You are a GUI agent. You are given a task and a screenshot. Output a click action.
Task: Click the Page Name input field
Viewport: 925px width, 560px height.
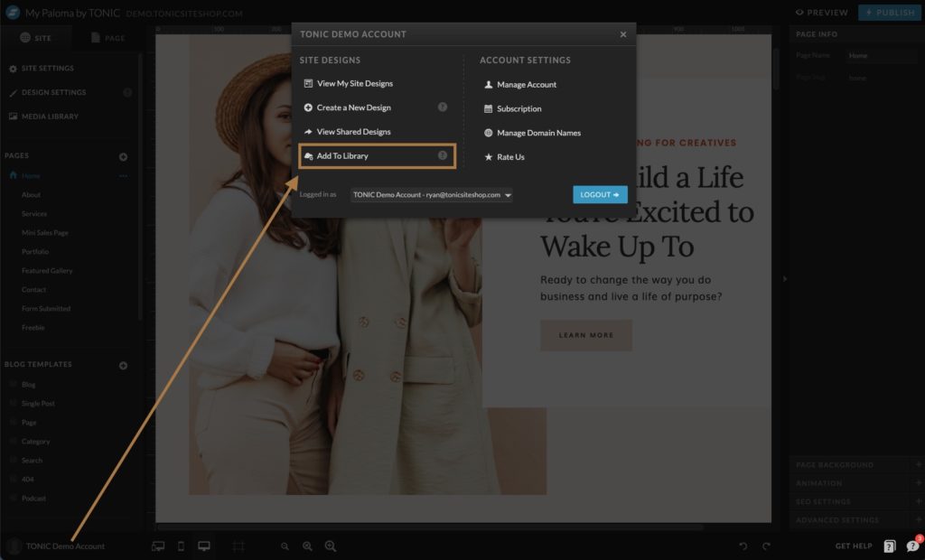(x=881, y=56)
